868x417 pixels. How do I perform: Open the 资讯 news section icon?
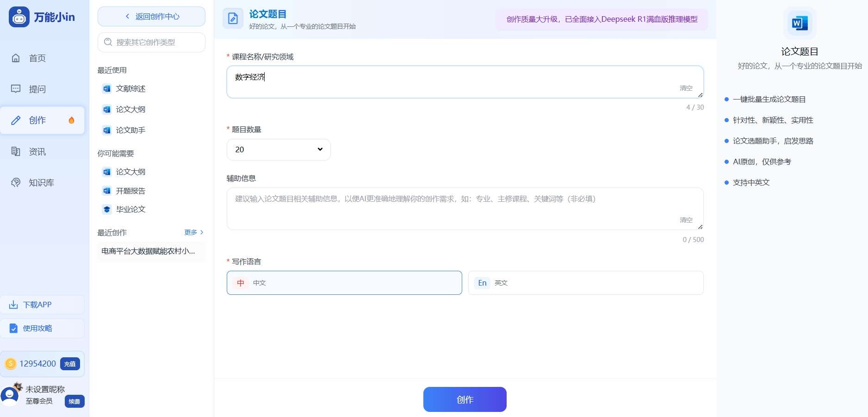click(15, 151)
